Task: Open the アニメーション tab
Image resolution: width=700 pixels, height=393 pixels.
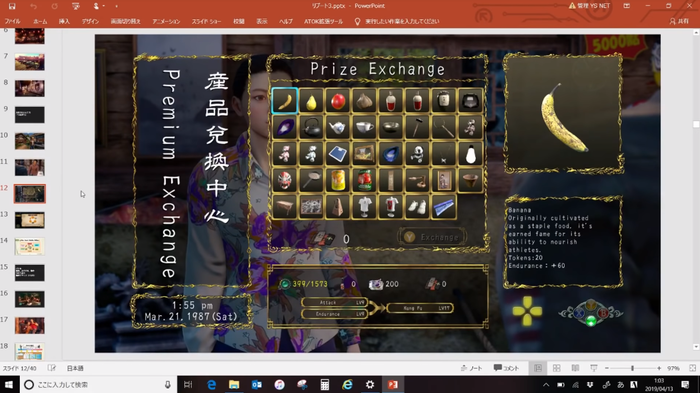Action: point(166,21)
